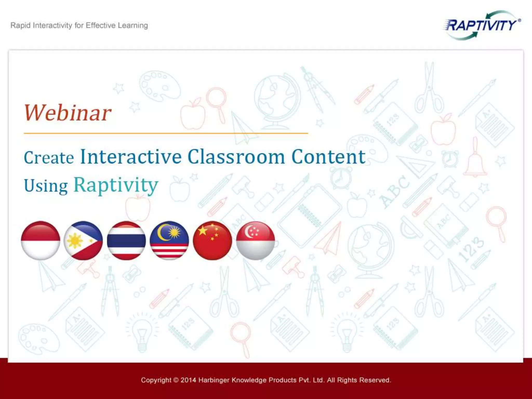Click the word 'Content' in the title
The height and width of the screenshot is (399, 532).
click(x=328, y=157)
